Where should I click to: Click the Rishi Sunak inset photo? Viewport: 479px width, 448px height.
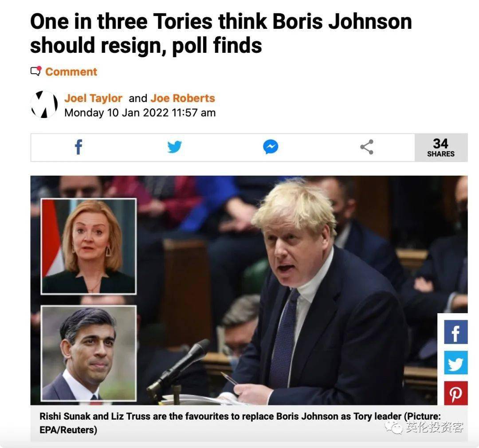89,353
